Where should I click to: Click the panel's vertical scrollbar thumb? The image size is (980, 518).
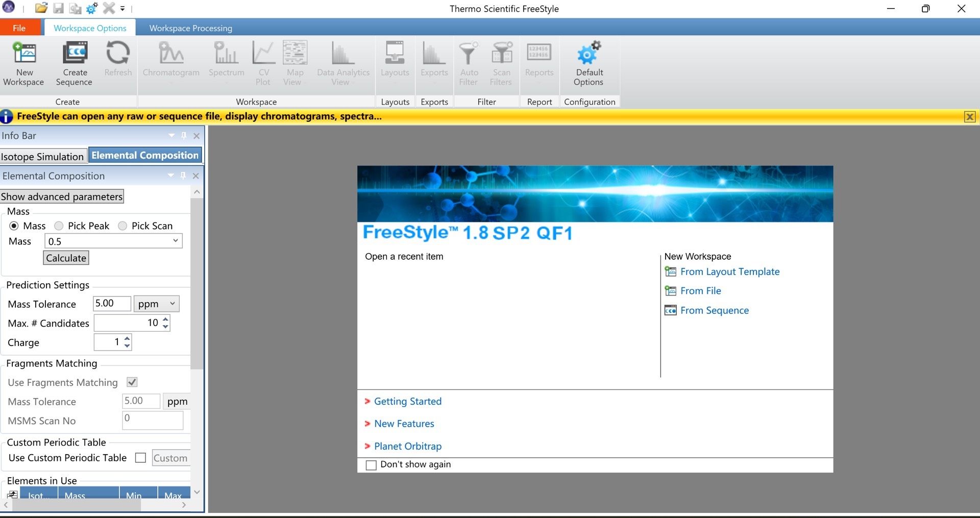(x=197, y=283)
